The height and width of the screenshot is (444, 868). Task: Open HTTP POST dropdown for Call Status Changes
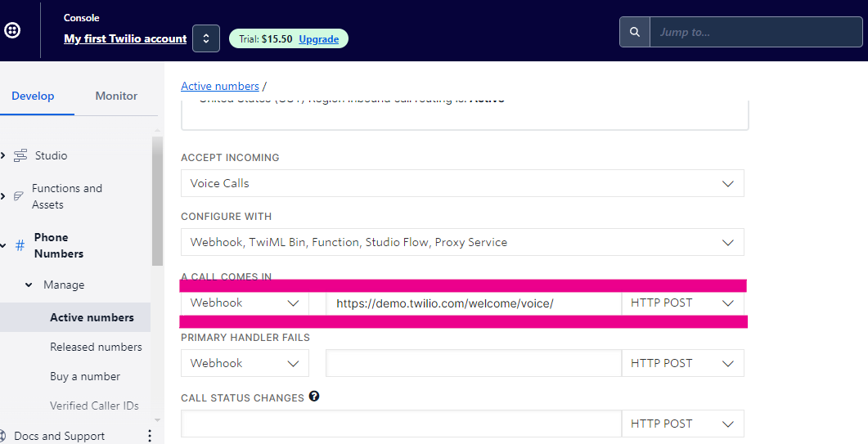click(682, 424)
